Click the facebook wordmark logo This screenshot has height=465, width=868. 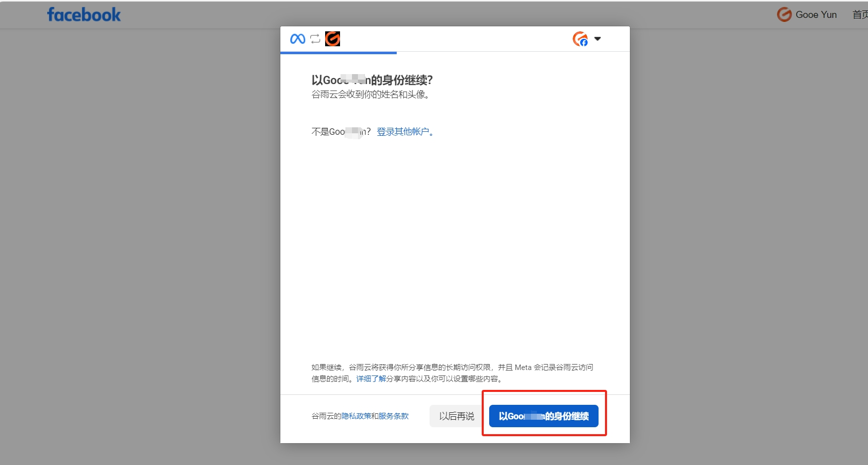[83, 14]
